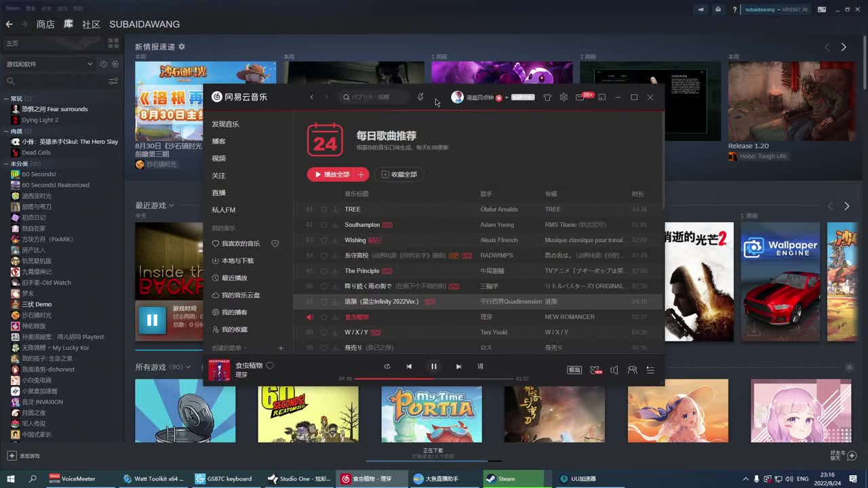Open the sound effects icon with NEW badge

595,370
